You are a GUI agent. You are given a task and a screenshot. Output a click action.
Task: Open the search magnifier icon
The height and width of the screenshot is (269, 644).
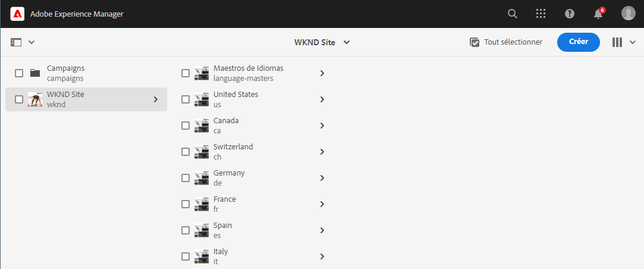tap(512, 14)
